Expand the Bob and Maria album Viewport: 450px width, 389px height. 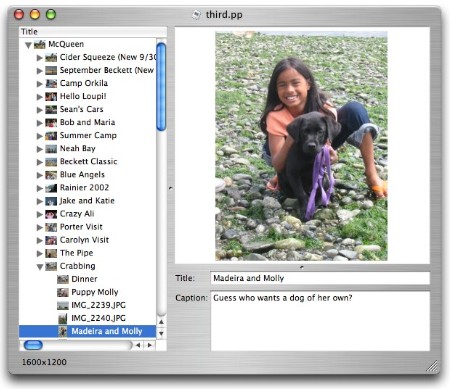click(x=39, y=123)
